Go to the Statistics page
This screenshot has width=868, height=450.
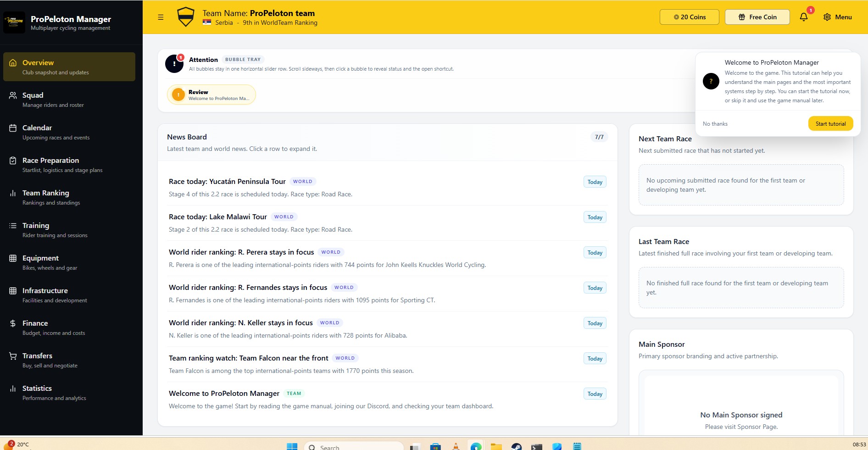69,393
